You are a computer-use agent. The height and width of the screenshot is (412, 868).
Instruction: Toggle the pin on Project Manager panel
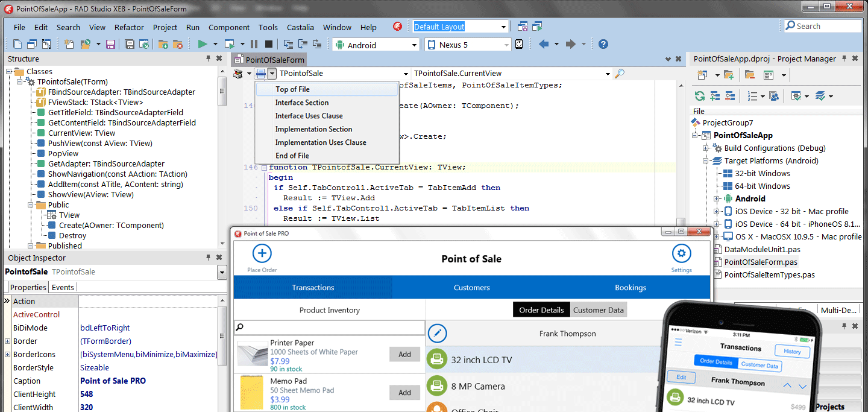pyautogui.click(x=844, y=59)
